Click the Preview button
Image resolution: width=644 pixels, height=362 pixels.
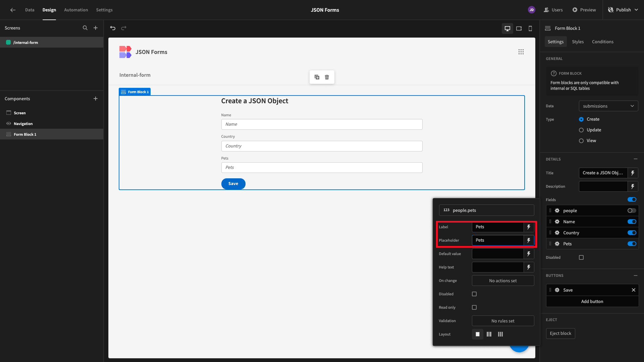click(x=584, y=10)
